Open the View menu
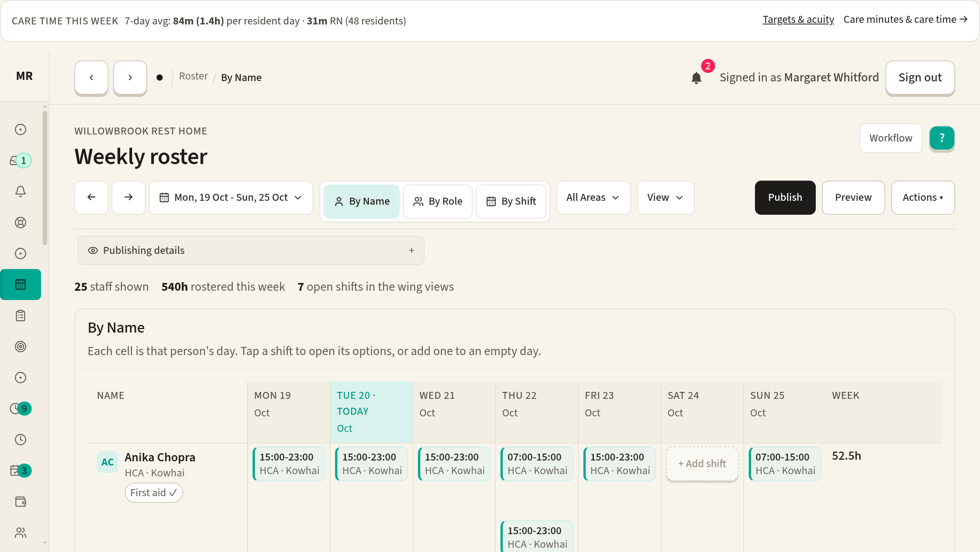The height and width of the screenshot is (552, 980). point(665,198)
